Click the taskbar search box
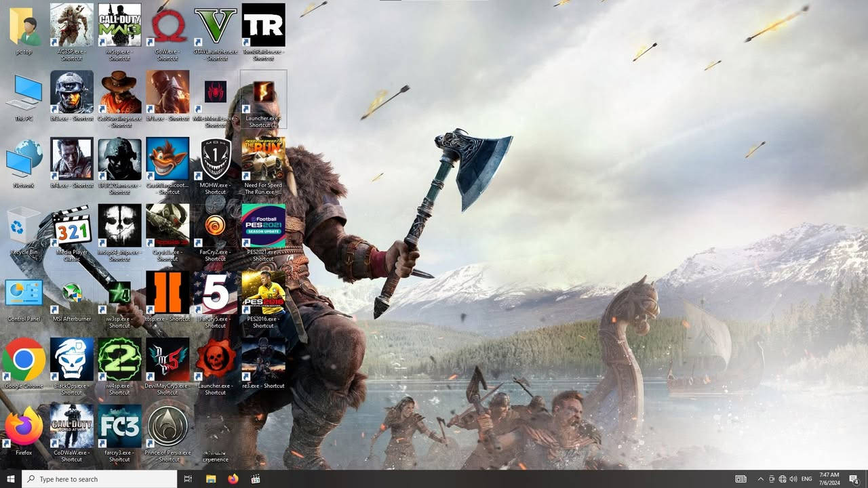This screenshot has width=868, height=488. (x=100, y=479)
